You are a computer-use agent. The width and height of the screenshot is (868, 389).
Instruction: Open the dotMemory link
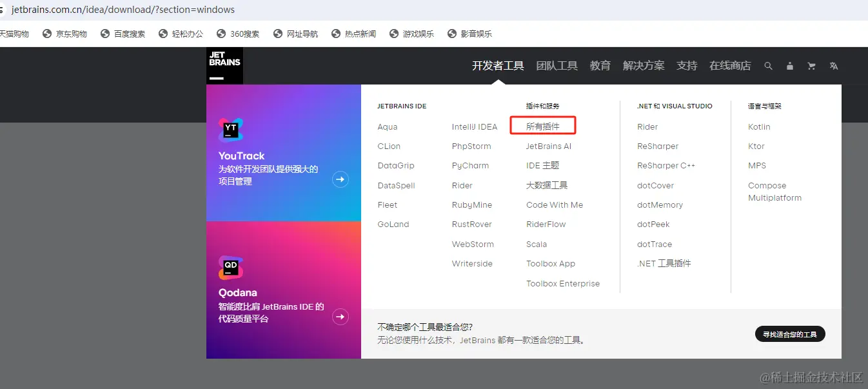660,205
